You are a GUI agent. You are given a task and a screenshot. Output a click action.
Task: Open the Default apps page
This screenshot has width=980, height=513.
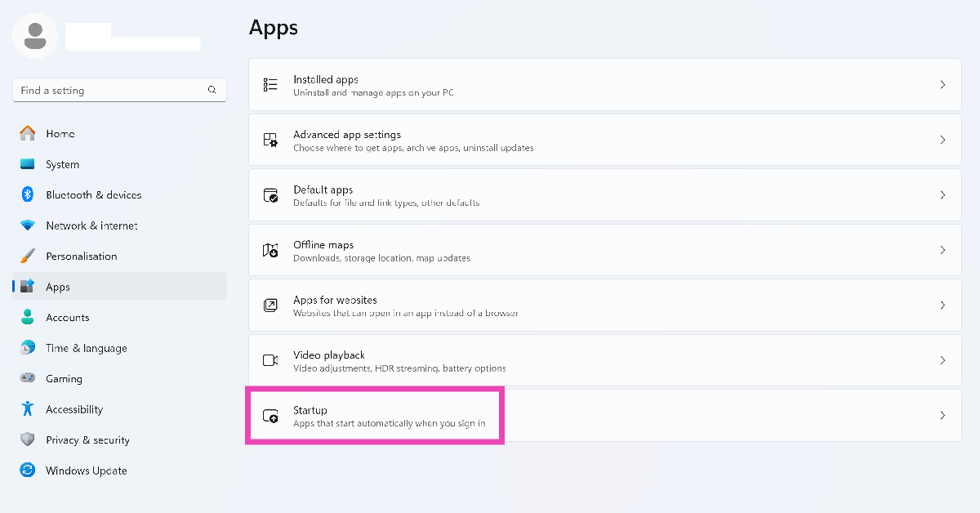[x=605, y=195]
